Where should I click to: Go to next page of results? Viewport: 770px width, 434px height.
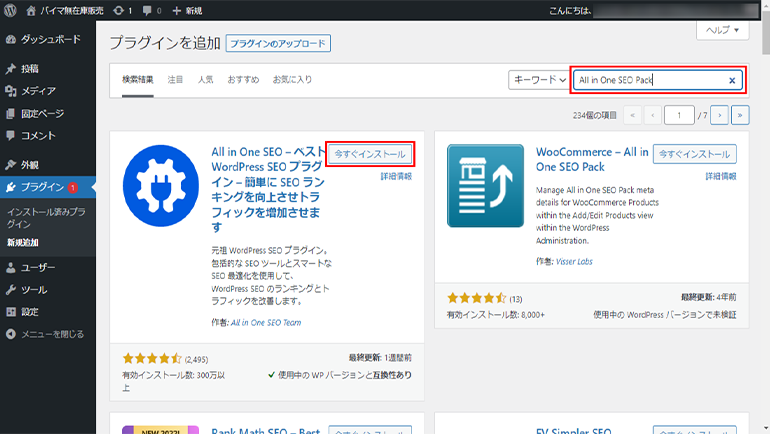coord(719,115)
